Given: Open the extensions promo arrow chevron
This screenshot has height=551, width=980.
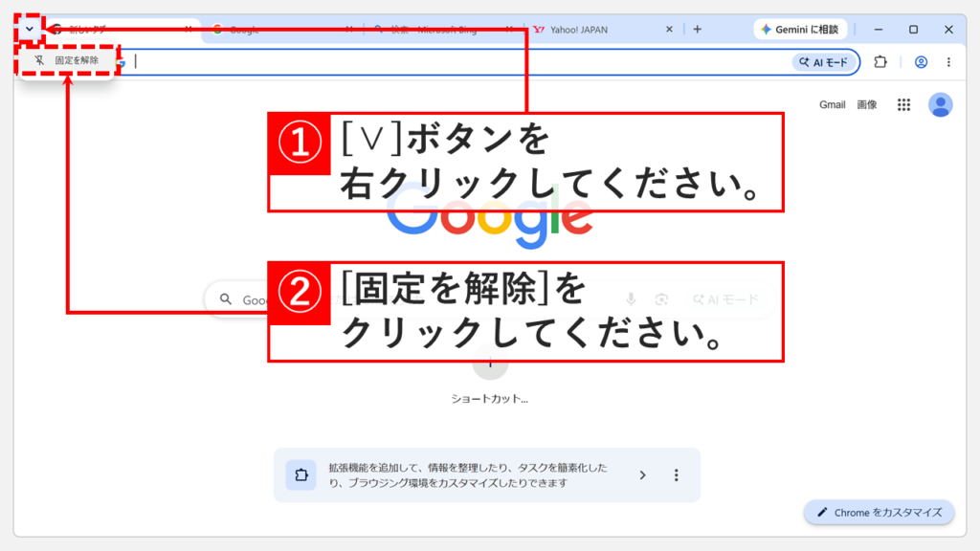Looking at the screenshot, I should click(x=642, y=475).
